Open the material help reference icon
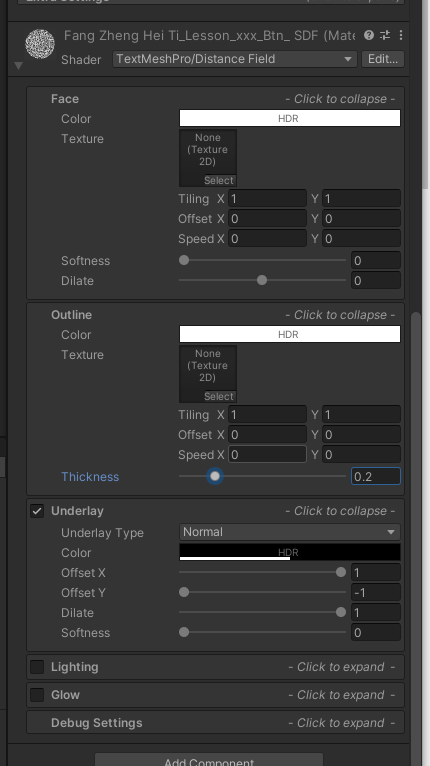Viewport: 430px width, 766px height. pos(369,35)
